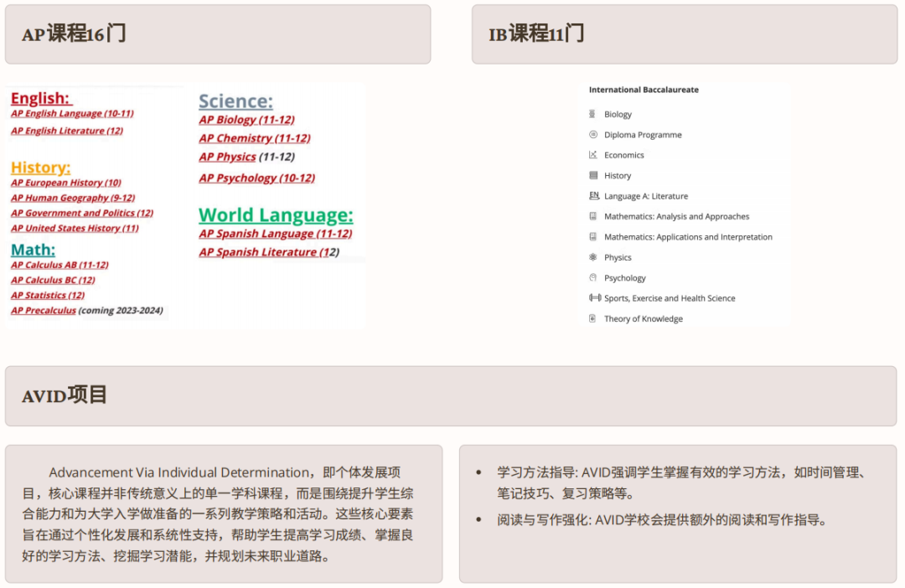Image resolution: width=905 pixels, height=588 pixels.
Task: Click the red English: heading
Action: pyautogui.click(x=40, y=98)
